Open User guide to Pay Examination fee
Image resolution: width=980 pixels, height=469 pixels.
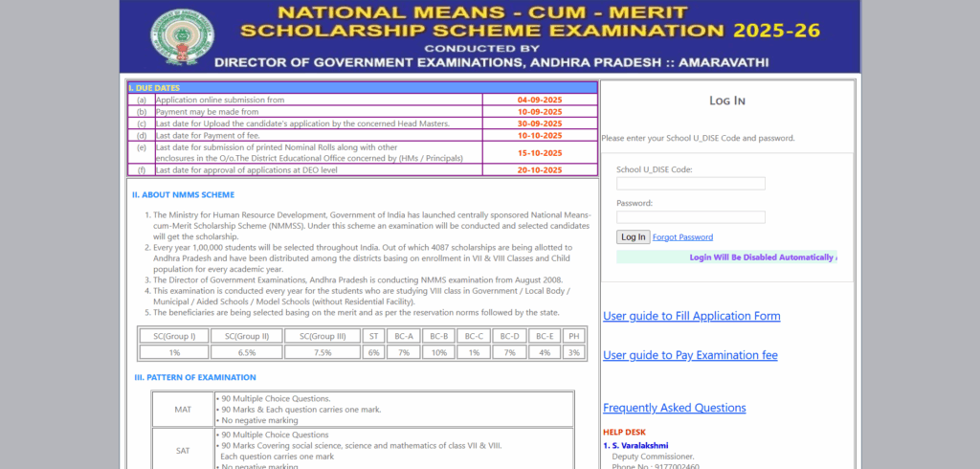[x=690, y=355]
